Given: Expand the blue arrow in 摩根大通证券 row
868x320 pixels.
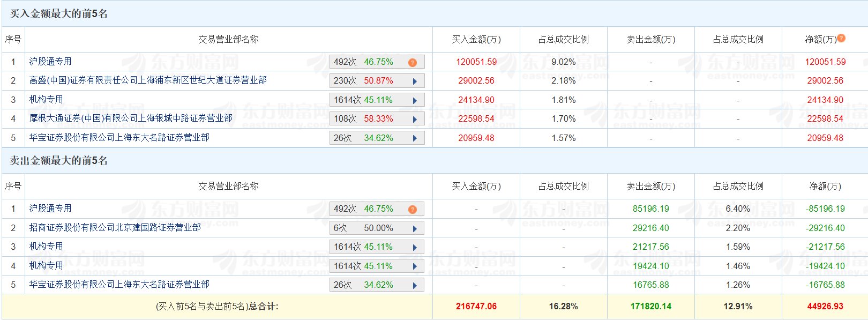Looking at the screenshot, I should coord(415,120).
